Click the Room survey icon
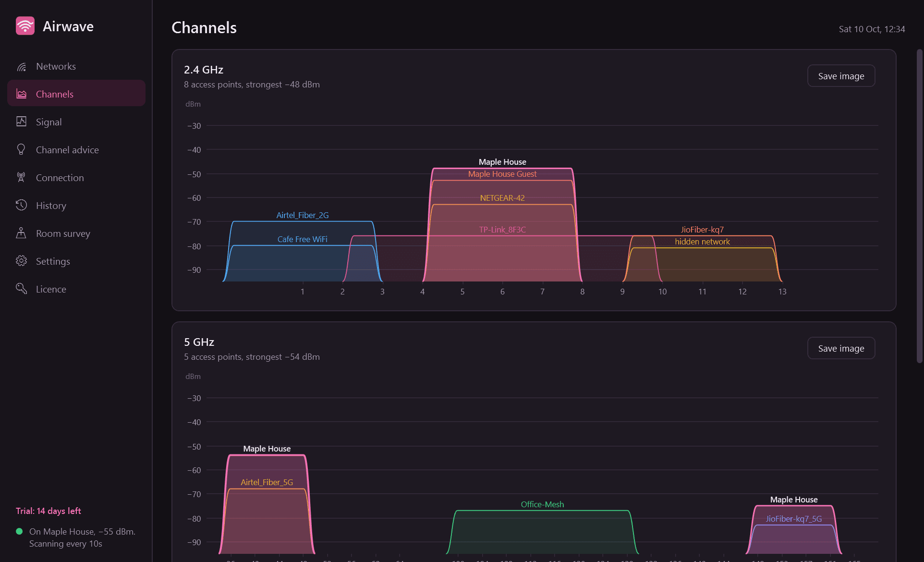Viewport: 924px width, 562px height. (x=21, y=233)
